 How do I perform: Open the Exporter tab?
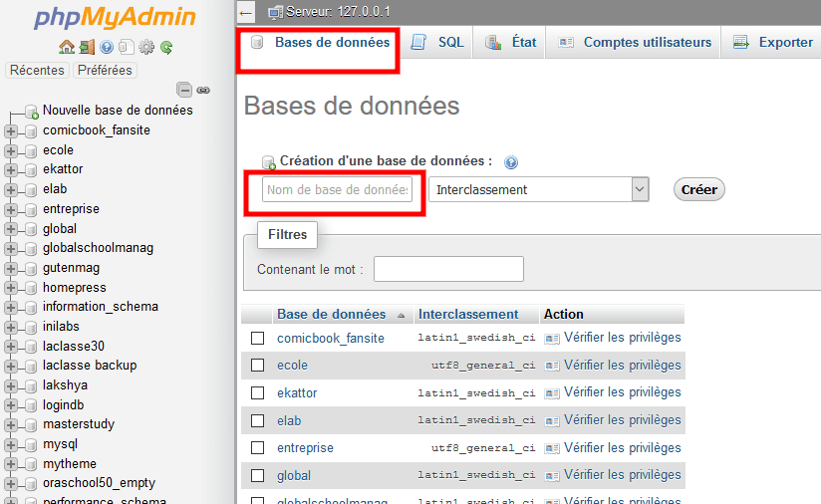(773, 43)
